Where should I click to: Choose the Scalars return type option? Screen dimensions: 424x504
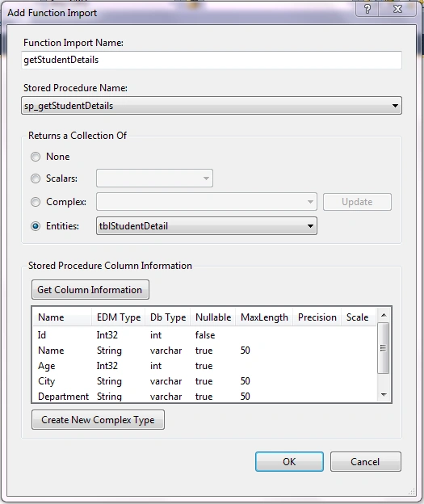(36, 178)
